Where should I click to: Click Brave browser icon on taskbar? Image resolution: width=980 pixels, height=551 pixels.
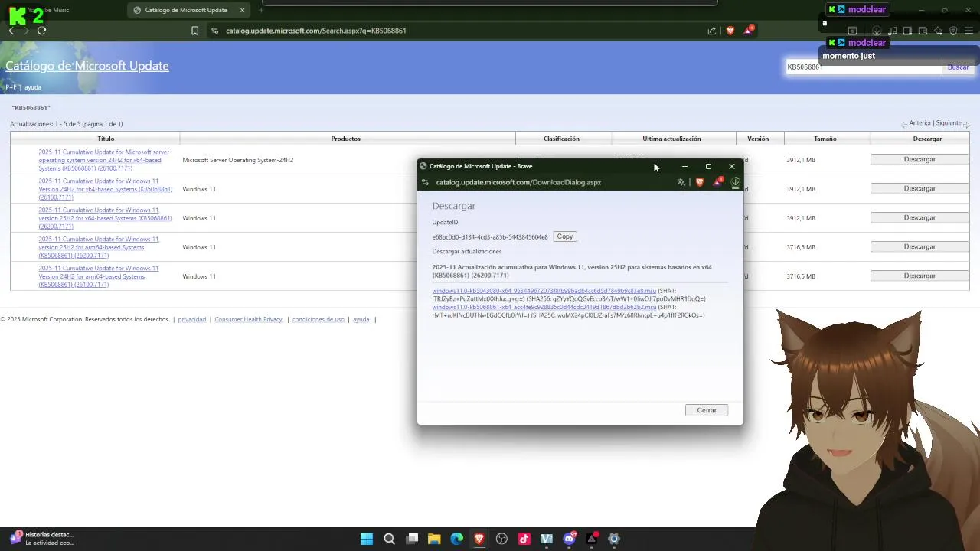(479, 539)
